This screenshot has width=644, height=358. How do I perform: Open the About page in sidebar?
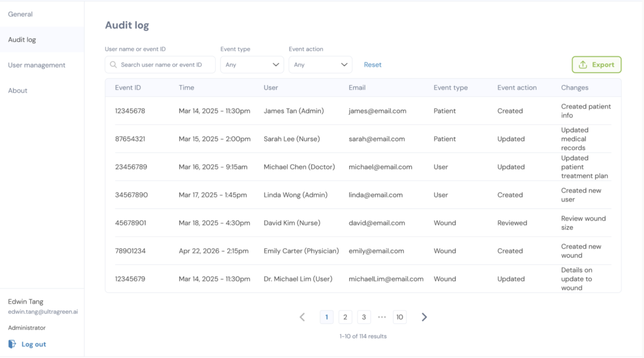[x=18, y=90]
